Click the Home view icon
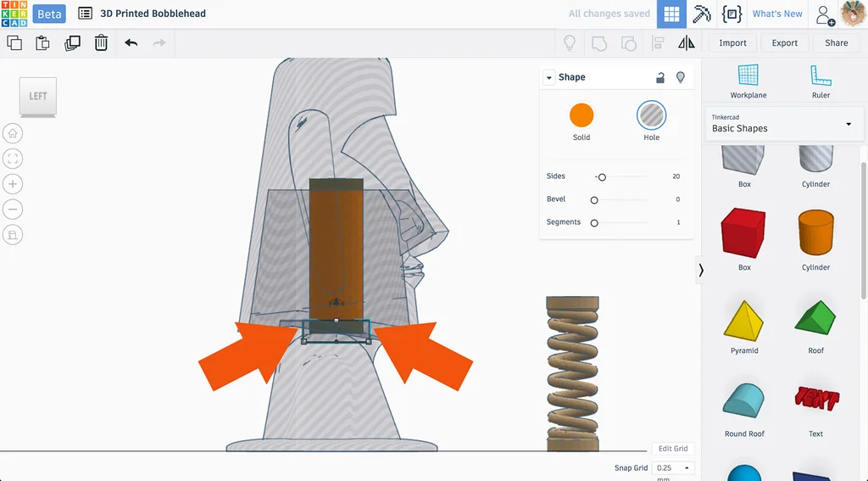Image resolution: width=868 pixels, height=481 pixels. click(x=13, y=133)
